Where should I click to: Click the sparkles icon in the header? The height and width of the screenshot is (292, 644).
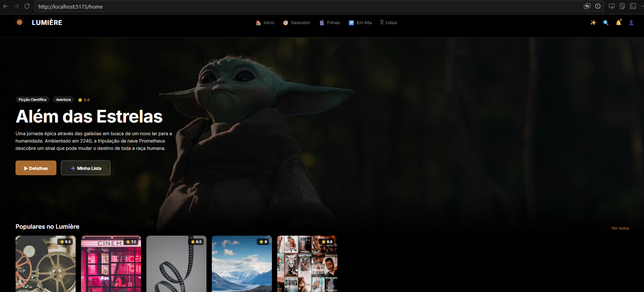click(593, 23)
